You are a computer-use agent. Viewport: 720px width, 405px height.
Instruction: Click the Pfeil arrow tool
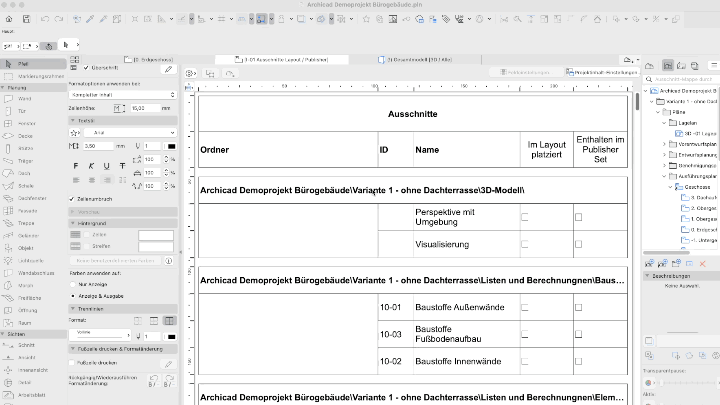coord(22,63)
